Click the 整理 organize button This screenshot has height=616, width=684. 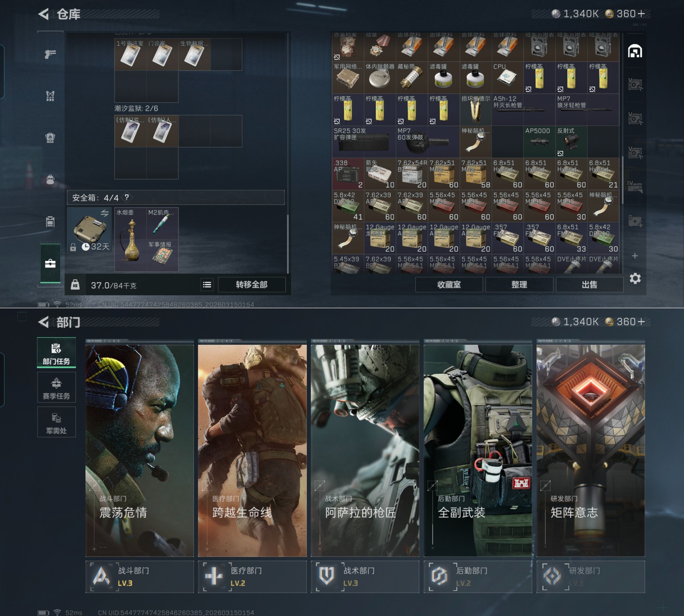(x=519, y=285)
